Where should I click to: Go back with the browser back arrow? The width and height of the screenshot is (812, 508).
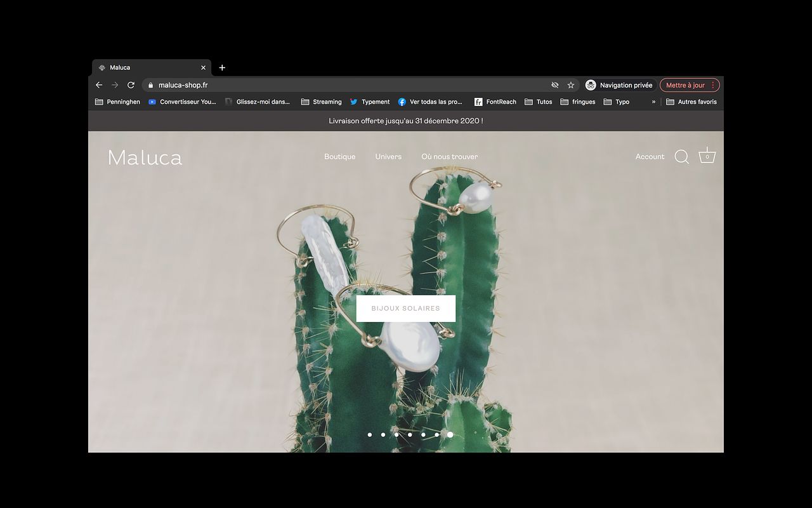click(99, 85)
